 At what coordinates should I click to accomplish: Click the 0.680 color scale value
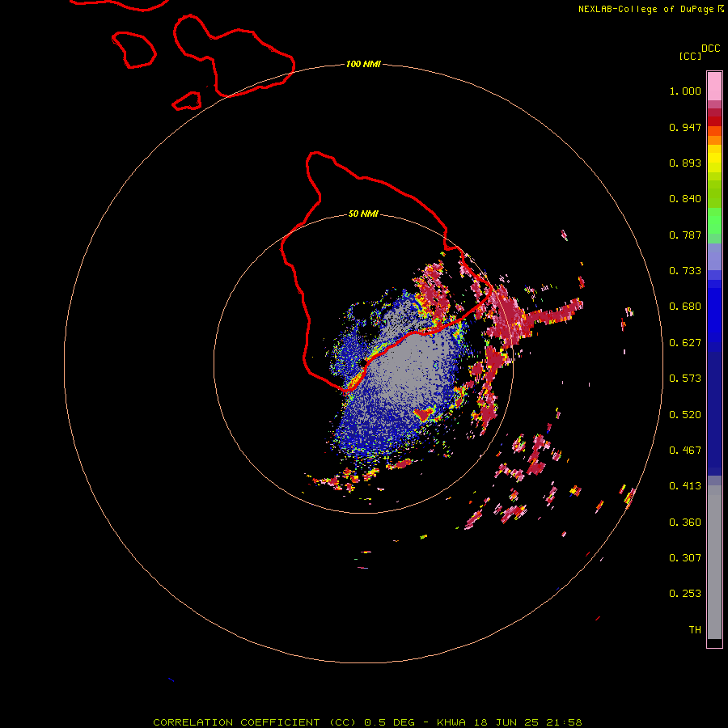[685, 307]
